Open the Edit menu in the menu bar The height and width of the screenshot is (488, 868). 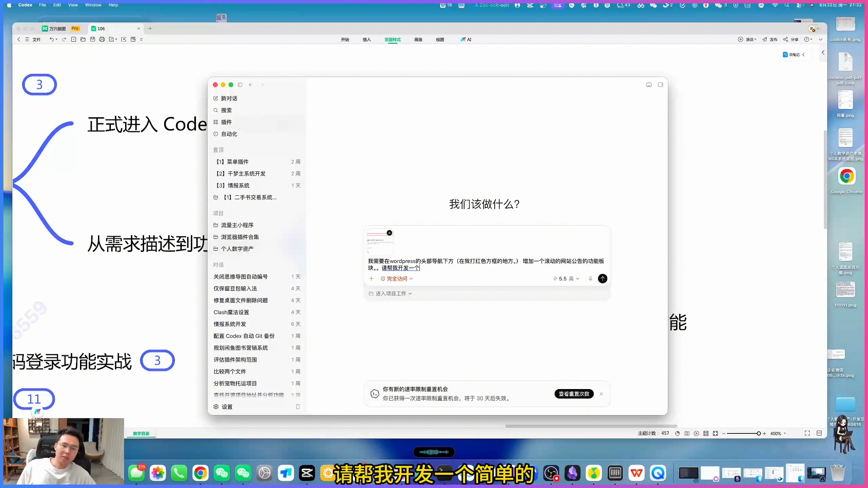(57, 5)
